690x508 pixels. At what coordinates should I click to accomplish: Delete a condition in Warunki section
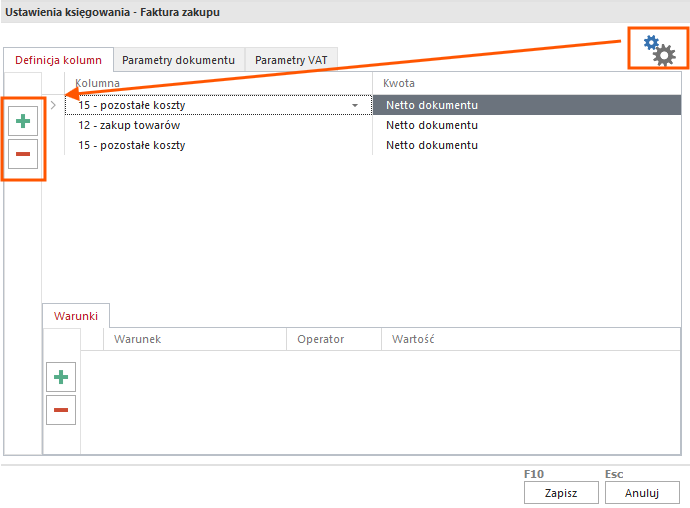point(61,409)
